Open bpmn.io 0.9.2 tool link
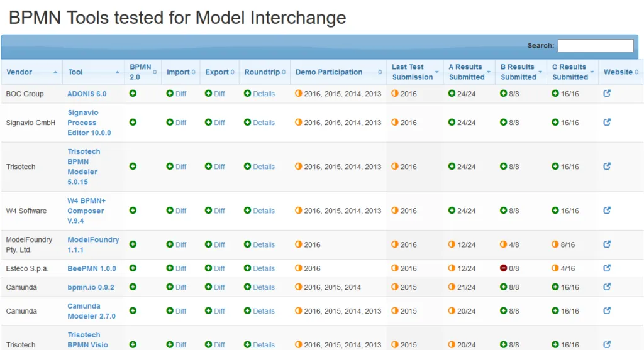The width and height of the screenshot is (644, 350). [91, 287]
